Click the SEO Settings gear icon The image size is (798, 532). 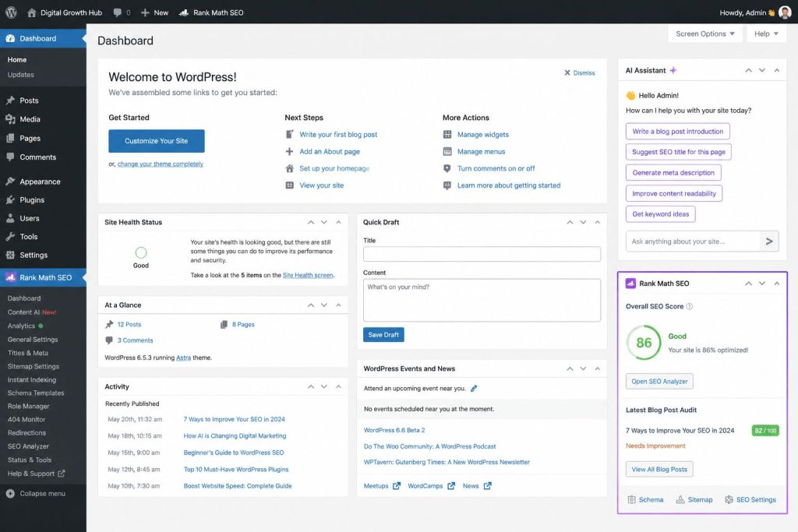tap(729, 499)
